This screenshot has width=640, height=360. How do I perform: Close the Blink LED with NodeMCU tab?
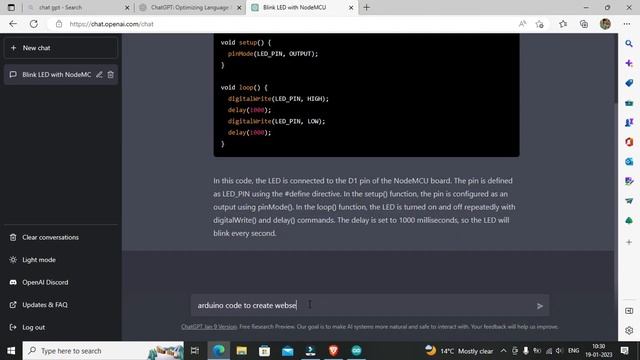[x=351, y=7]
